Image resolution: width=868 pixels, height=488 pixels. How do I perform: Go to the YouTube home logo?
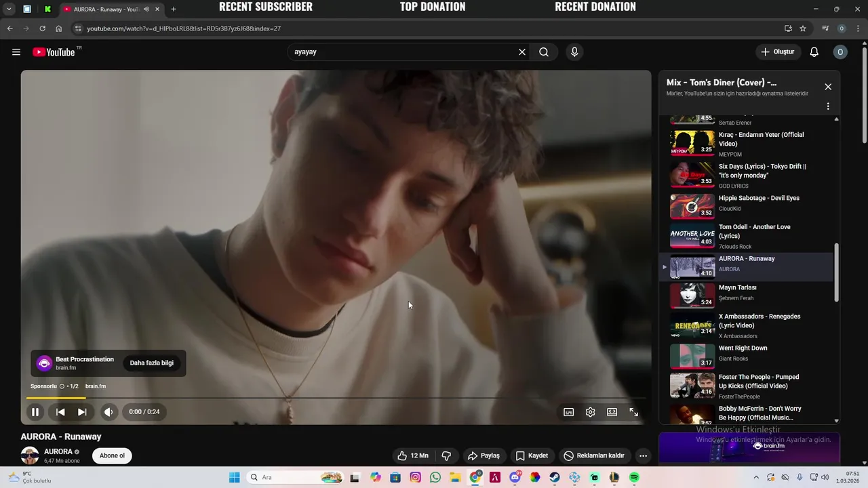54,52
